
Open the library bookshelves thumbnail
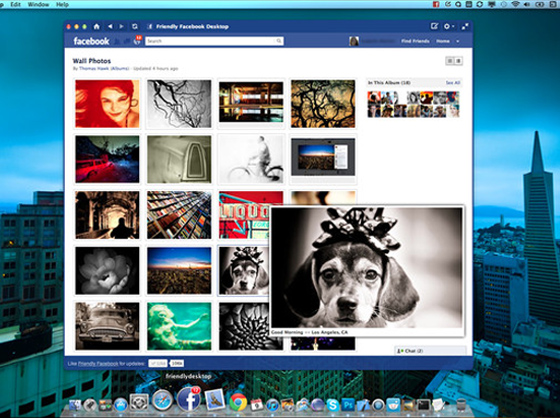click(179, 215)
